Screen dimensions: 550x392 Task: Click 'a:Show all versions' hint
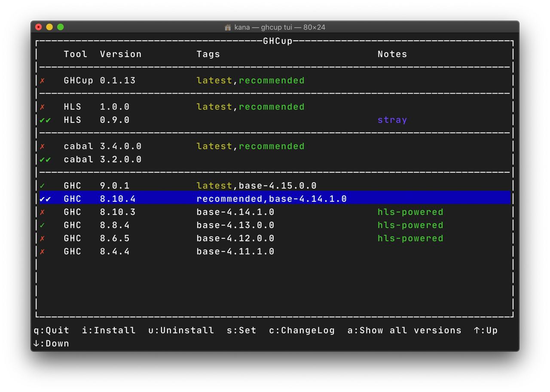pyautogui.click(x=404, y=330)
